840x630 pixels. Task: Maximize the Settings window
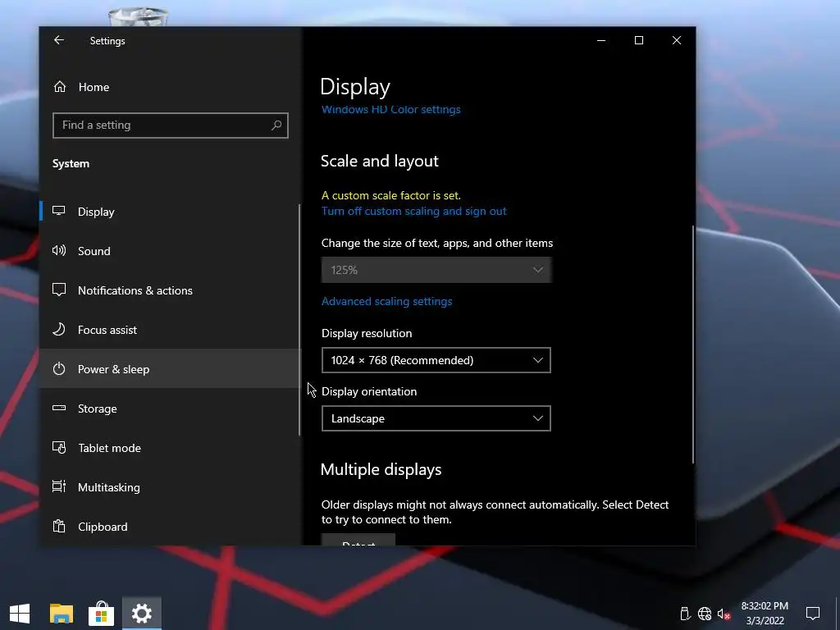coord(638,40)
